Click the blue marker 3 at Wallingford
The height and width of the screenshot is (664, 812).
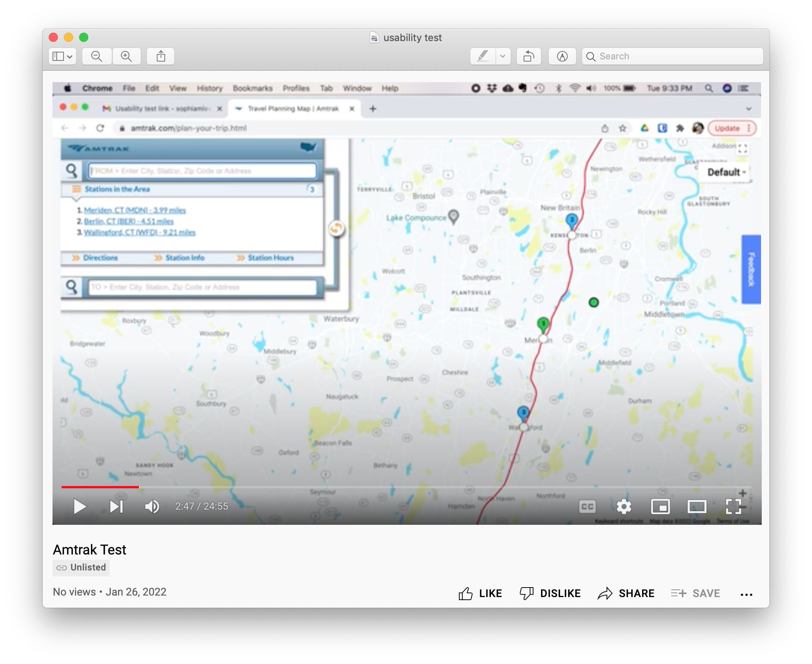523,413
